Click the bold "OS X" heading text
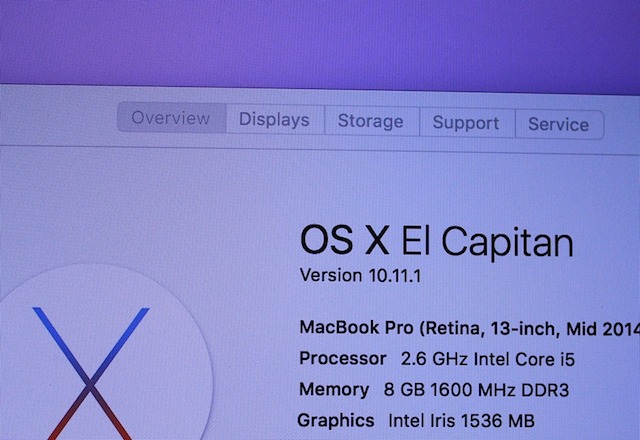Screen dimensions: 640x440 click(344, 240)
